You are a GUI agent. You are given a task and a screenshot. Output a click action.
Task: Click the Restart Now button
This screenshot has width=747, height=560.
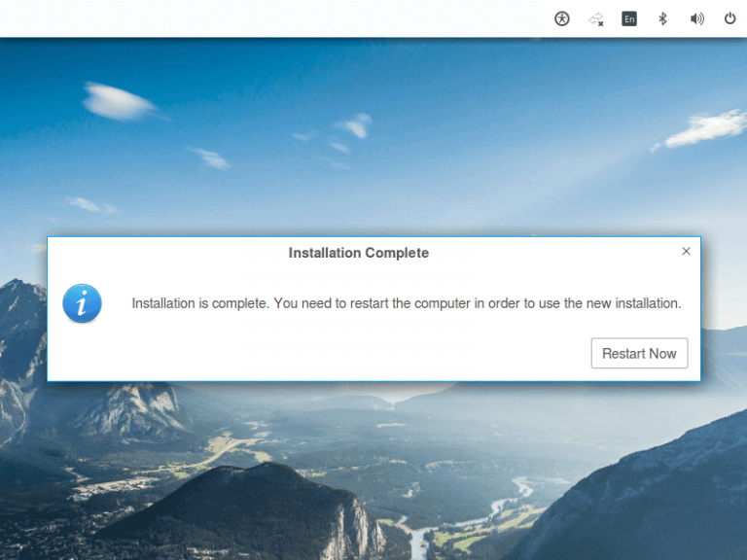(639, 353)
